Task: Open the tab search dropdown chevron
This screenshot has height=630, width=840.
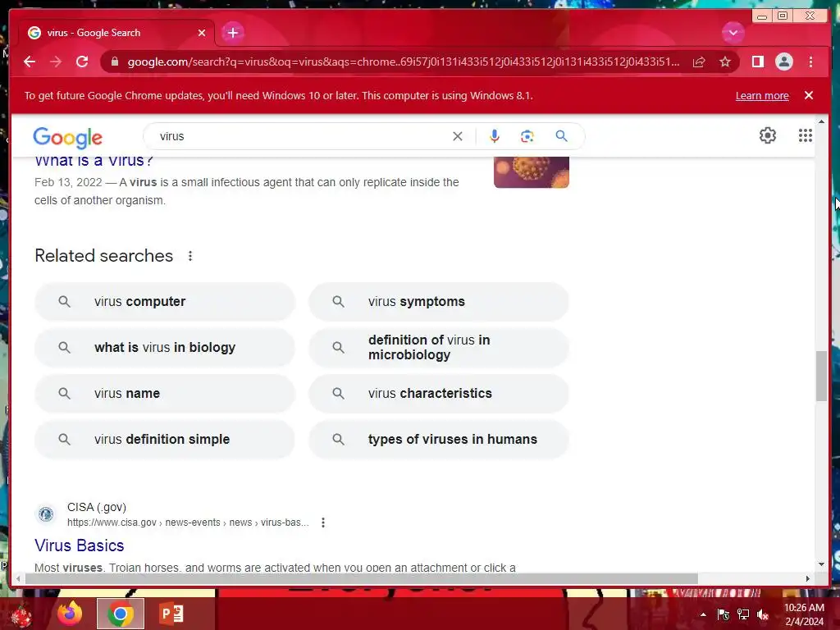Action: pos(733,33)
